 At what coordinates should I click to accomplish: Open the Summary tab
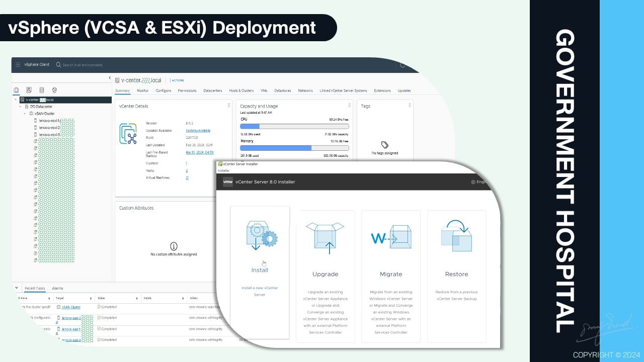(122, 91)
